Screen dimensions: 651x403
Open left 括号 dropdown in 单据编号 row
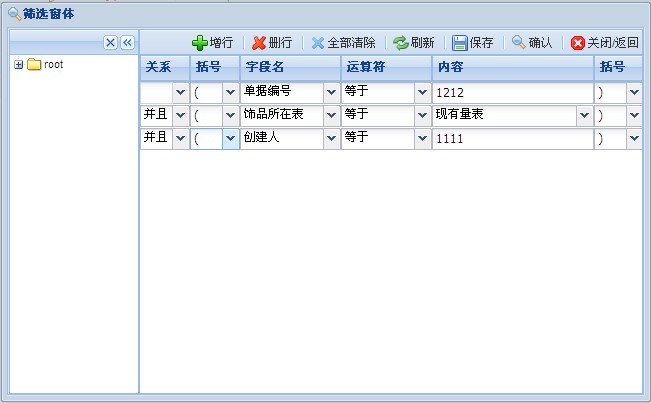[x=230, y=93]
